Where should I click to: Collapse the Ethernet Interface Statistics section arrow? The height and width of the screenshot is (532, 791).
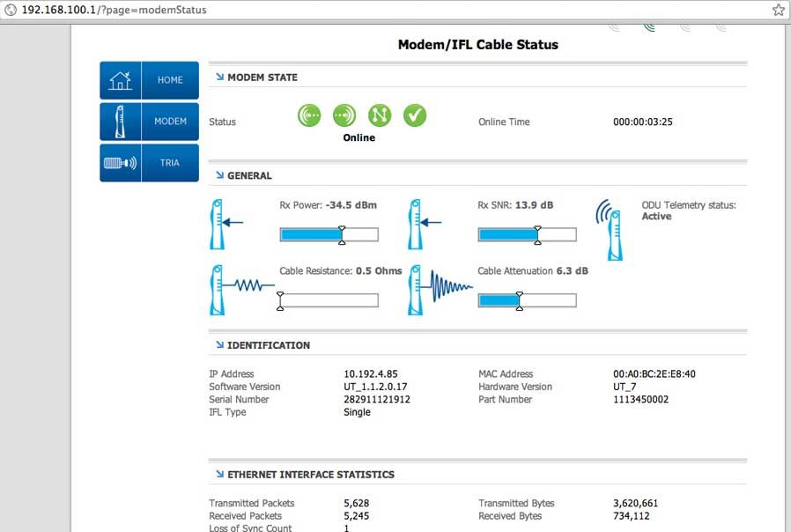point(220,474)
